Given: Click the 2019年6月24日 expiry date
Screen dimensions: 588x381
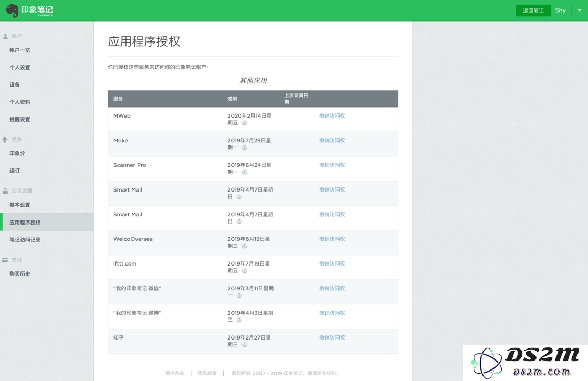Looking at the screenshot, I should click(249, 168).
